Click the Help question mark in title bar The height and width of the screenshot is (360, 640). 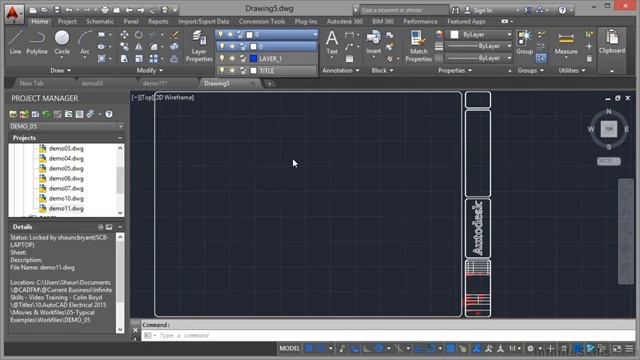pyautogui.click(x=562, y=10)
